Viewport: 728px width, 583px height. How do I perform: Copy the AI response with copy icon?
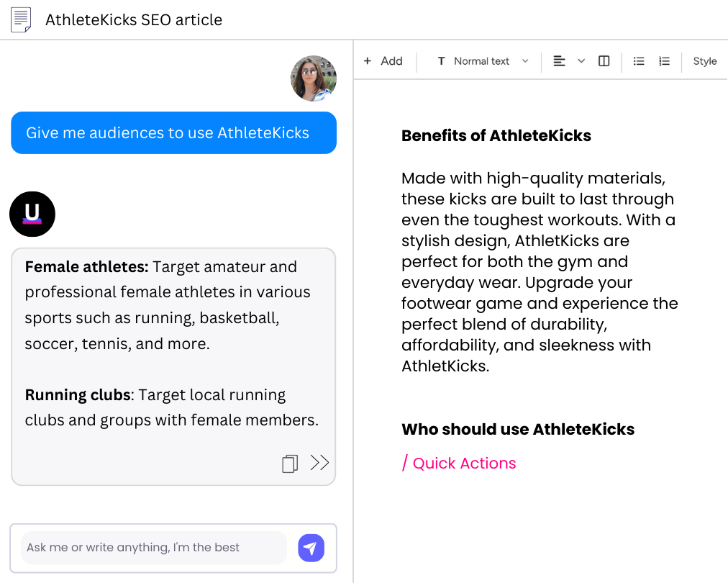290,464
